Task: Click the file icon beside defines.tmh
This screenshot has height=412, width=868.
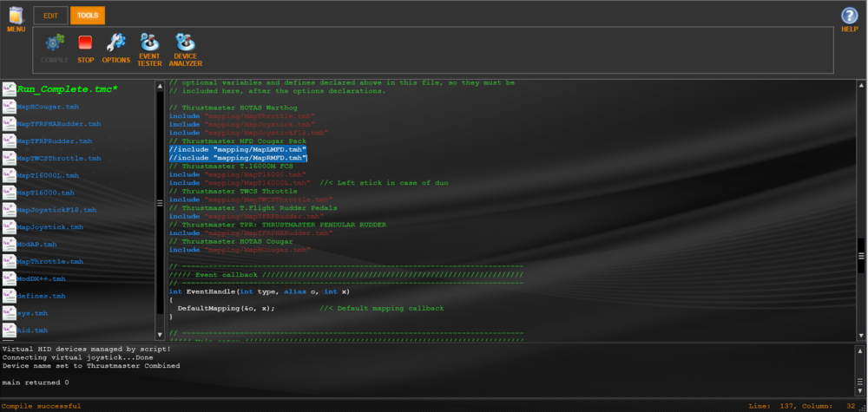Action: click(x=9, y=296)
